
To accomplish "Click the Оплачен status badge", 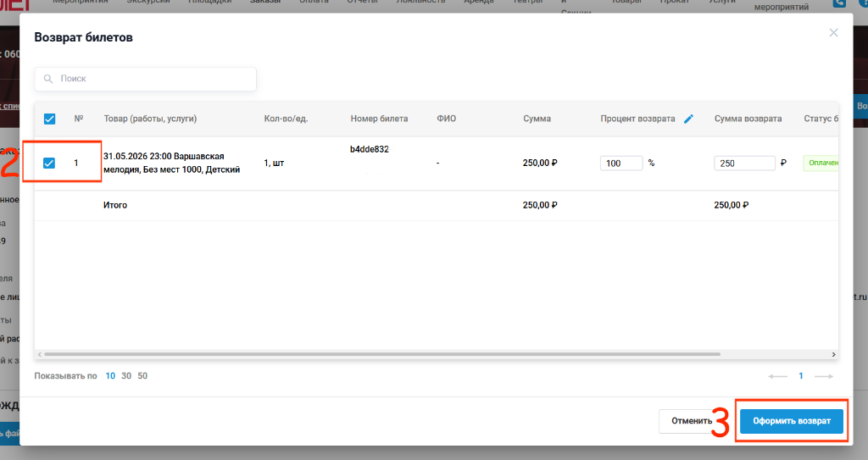I will coord(821,163).
